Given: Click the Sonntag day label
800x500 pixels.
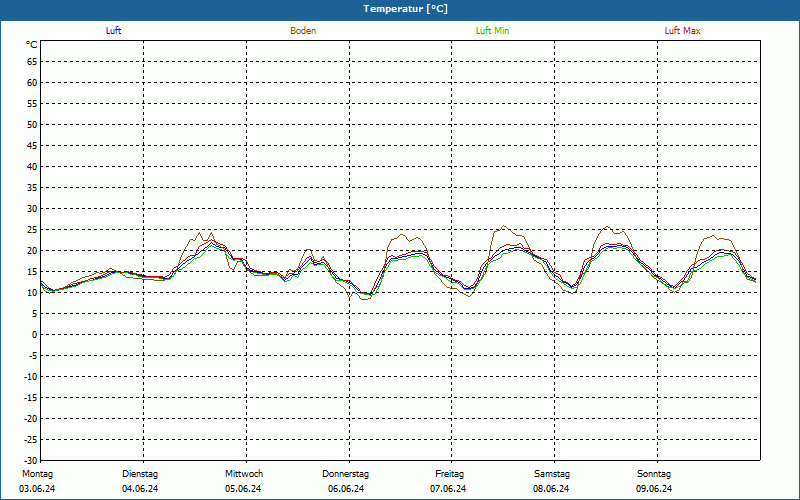Looking at the screenshot, I should pos(654,474).
